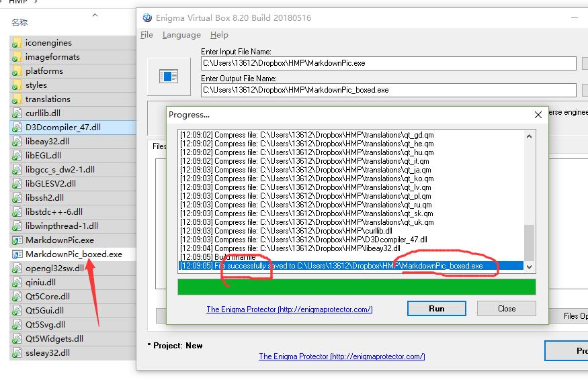Click the Input File Name field
This screenshot has width=588, height=392.
388,63
